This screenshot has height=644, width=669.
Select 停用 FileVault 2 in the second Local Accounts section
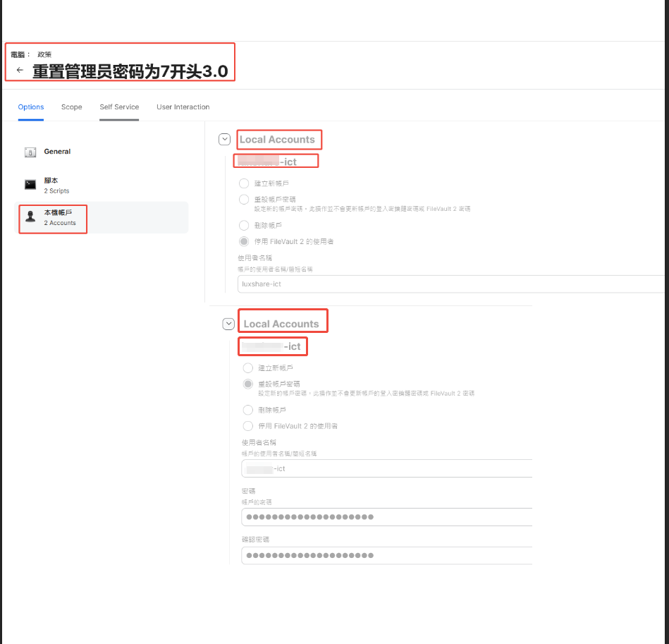pyautogui.click(x=247, y=426)
